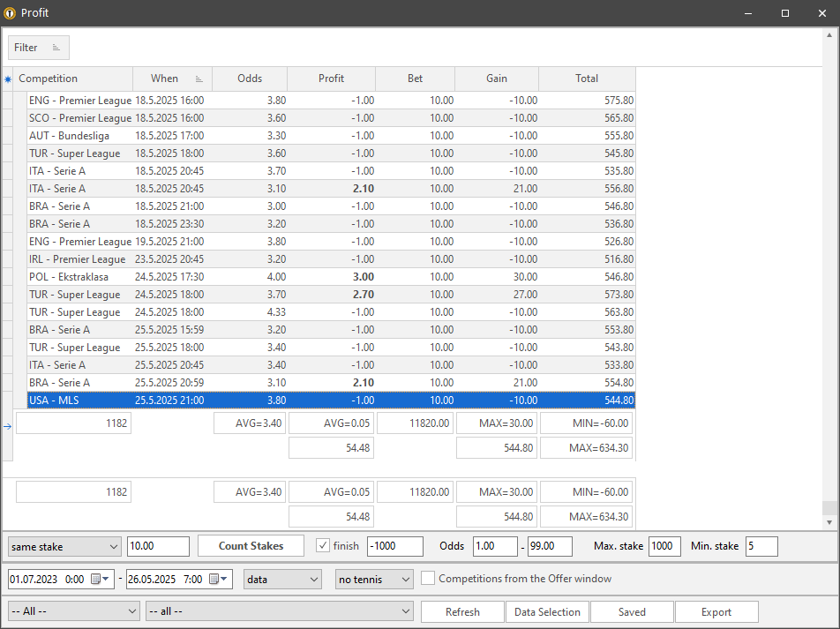Screen dimensions: 840x629
Task: Open the data dropdown
Action: tap(282, 580)
